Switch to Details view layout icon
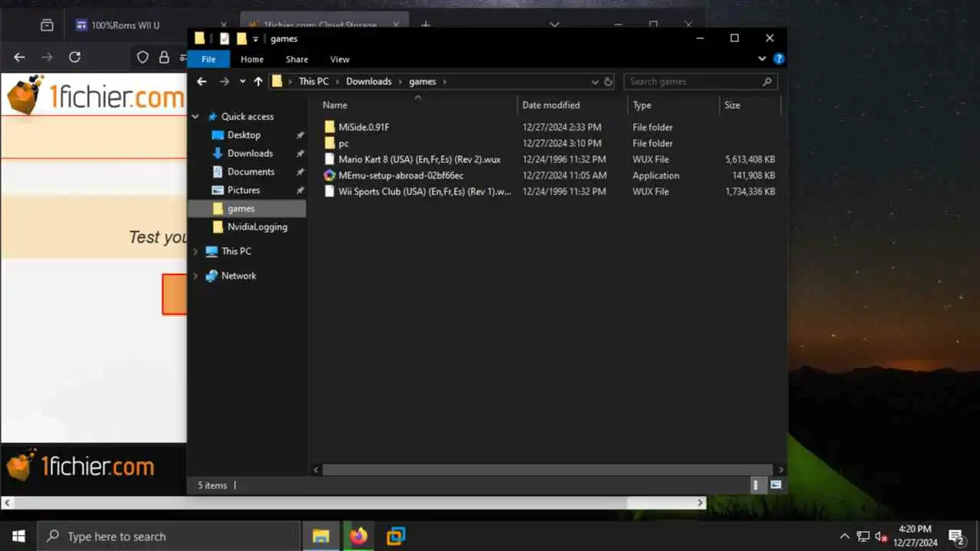This screenshot has width=980, height=551. point(756,484)
